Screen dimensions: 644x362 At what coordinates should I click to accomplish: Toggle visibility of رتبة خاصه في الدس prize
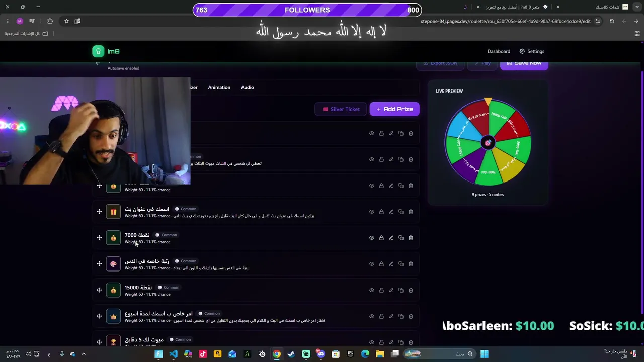[372, 264]
